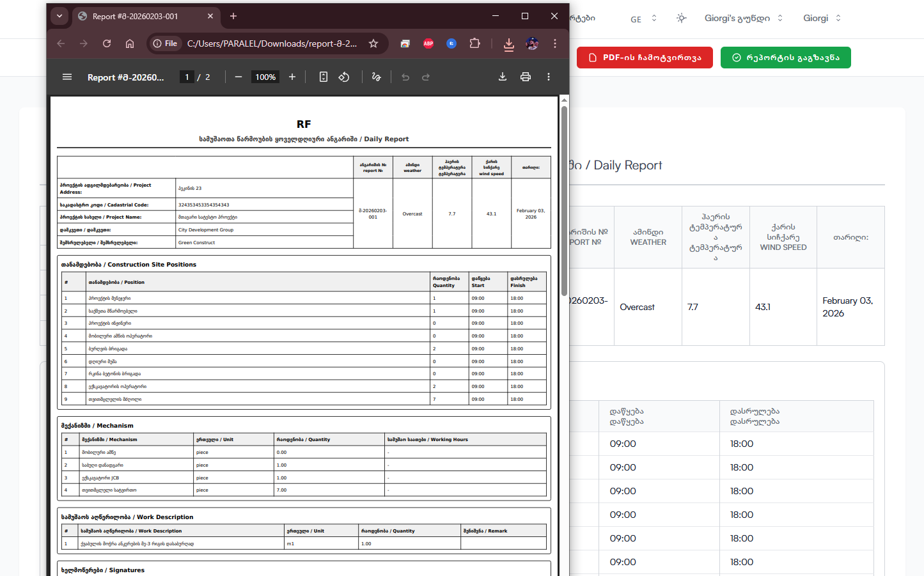This screenshot has height=576, width=924.
Task: Click the PDF page number field
Action: [x=187, y=77]
